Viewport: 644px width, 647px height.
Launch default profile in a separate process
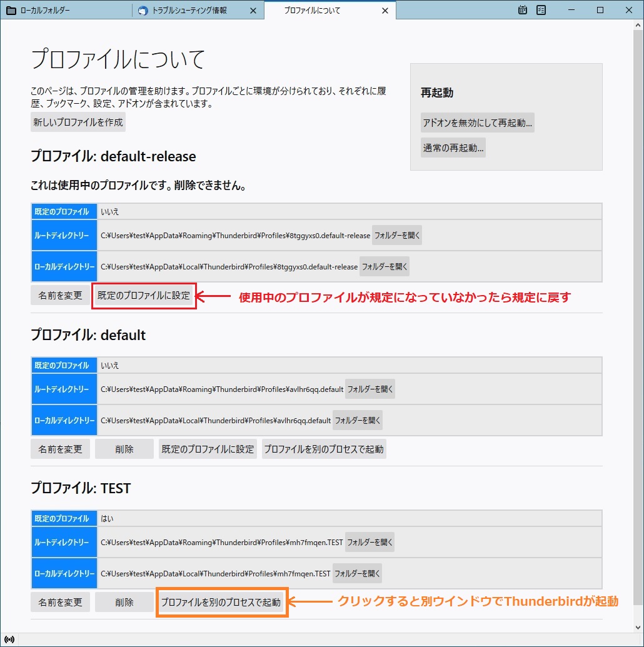324,449
